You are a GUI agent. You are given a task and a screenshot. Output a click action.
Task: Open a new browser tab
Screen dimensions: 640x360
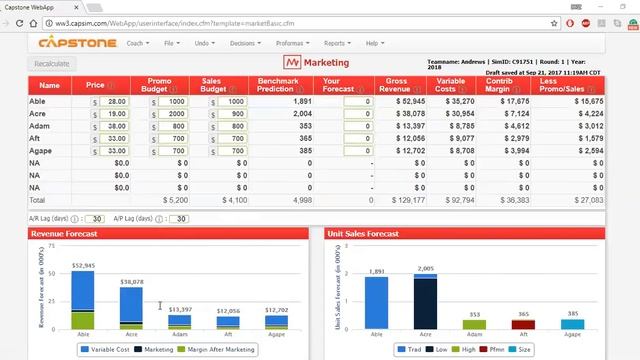pyautogui.click(x=94, y=8)
